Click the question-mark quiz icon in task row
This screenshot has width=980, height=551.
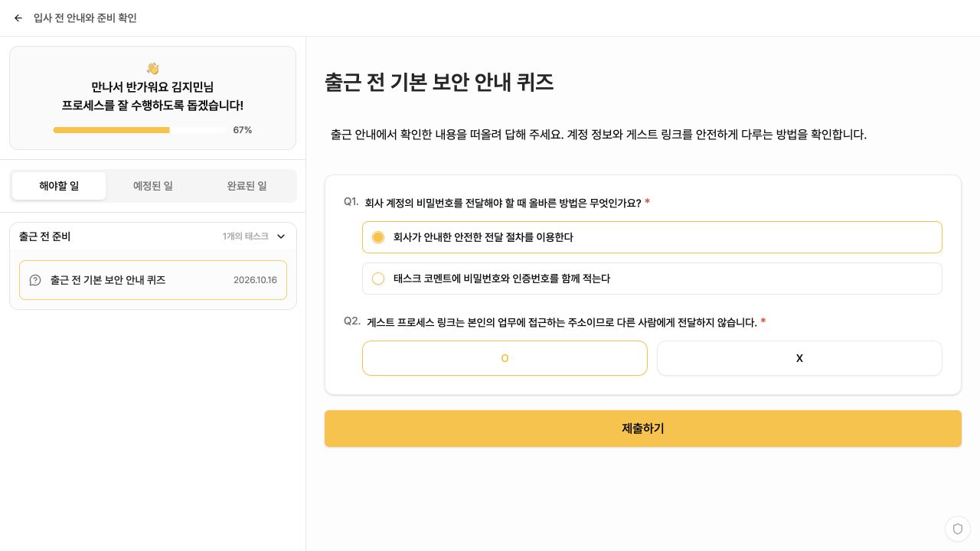(x=35, y=280)
